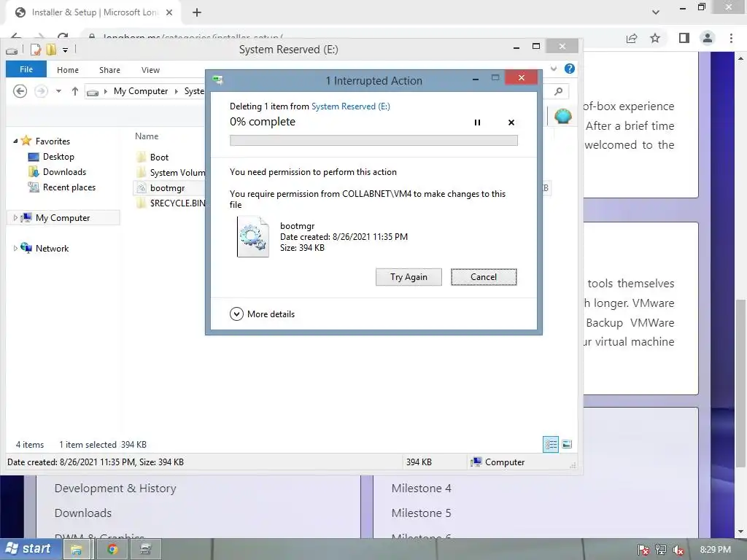747x560 pixels.
Task: Switch to large icons view layout
Action: click(566, 444)
